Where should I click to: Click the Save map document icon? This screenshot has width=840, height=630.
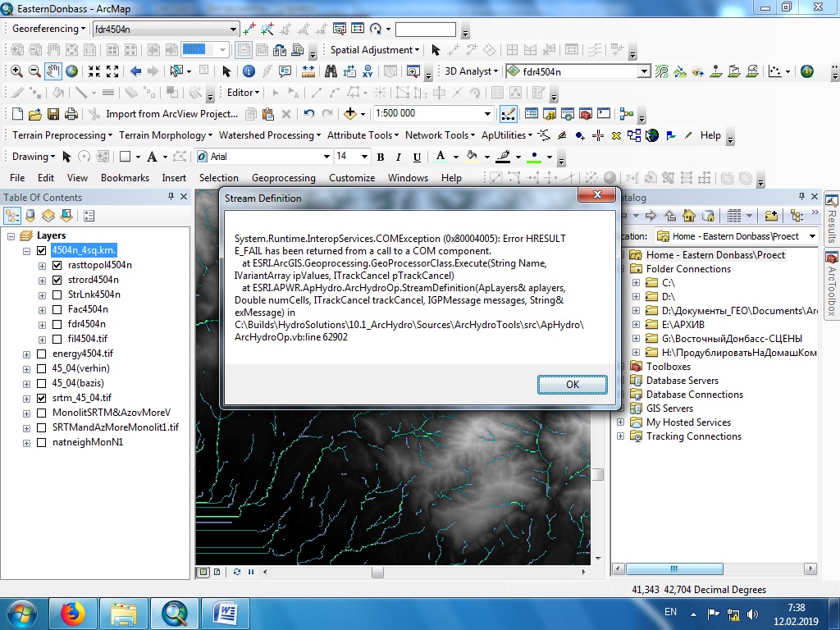[x=53, y=113]
